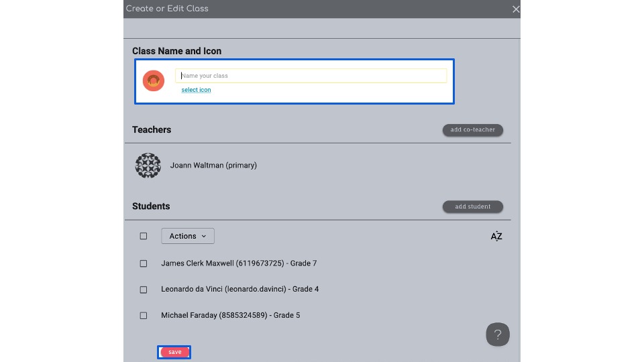This screenshot has height=362, width=644.
Task: Click Michael Faraday (8585324589) - Grade 5
Action: 230,315
